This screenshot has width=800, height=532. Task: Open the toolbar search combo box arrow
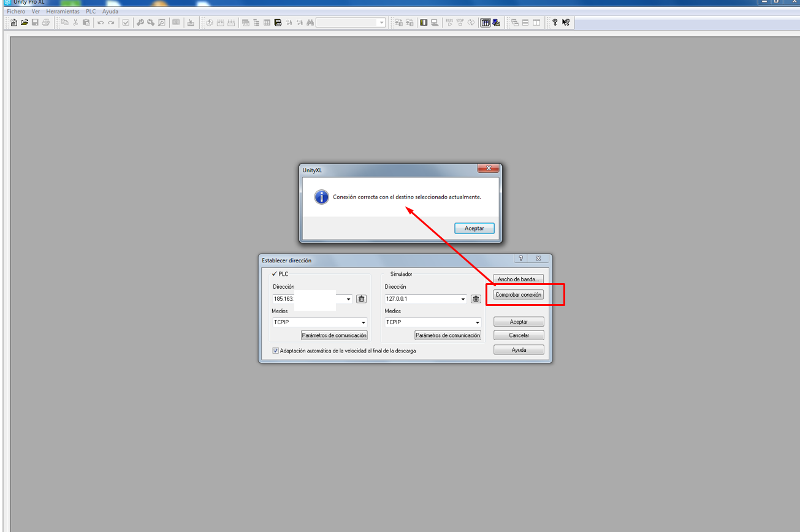coord(382,23)
